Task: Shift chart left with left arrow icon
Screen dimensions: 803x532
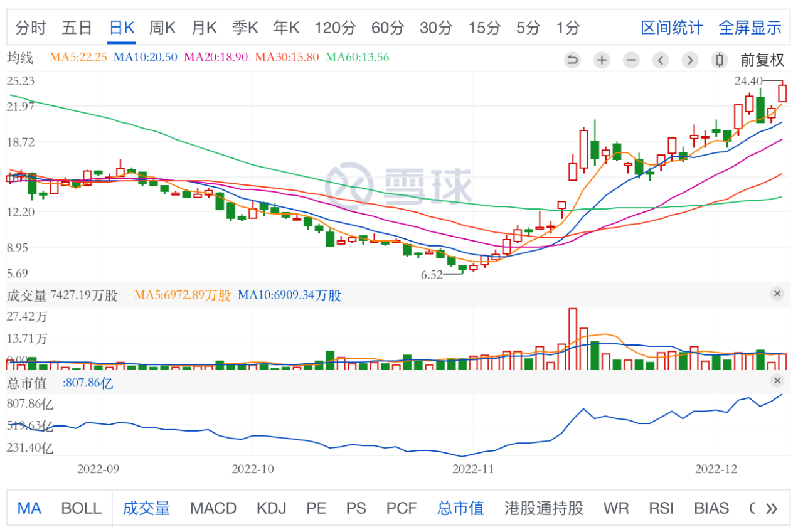Action: tap(661, 60)
